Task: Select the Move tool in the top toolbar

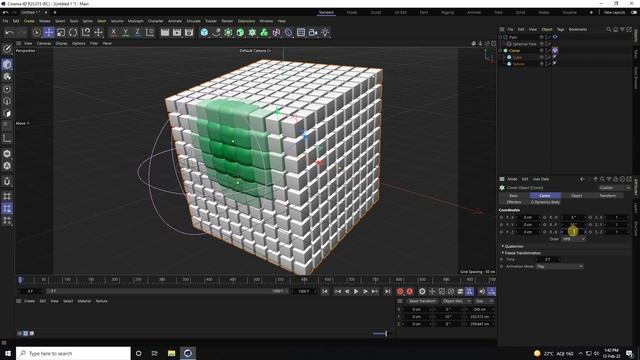Action: 49,32
